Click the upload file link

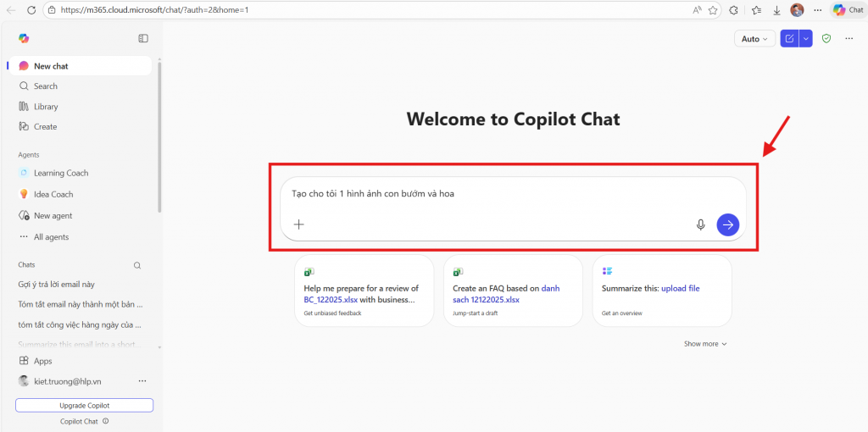pyautogui.click(x=680, y=289)
